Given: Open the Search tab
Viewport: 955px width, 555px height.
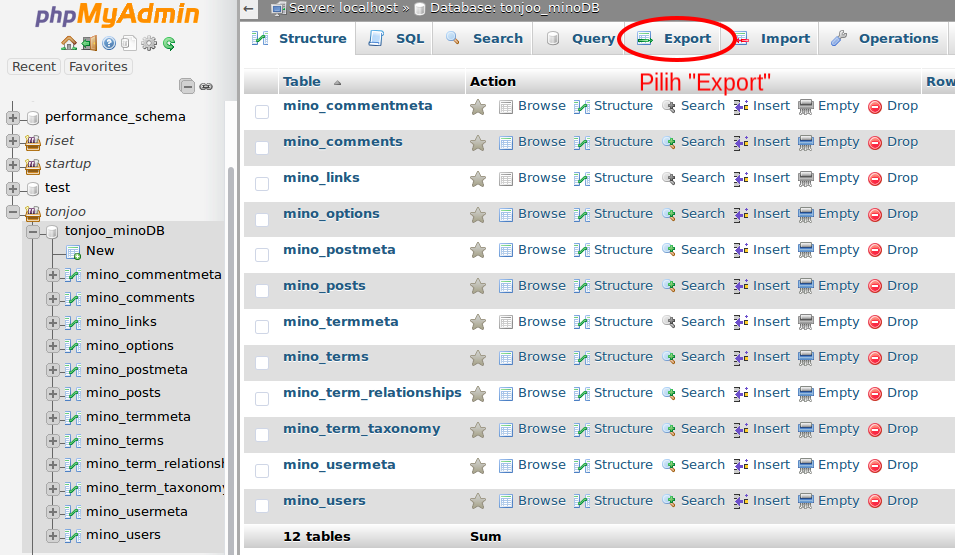Looking at the screenshot, I should (x=484, y=38).
